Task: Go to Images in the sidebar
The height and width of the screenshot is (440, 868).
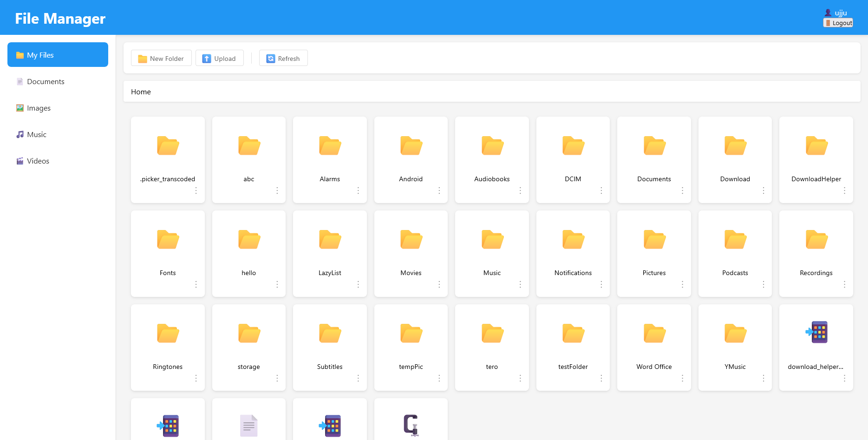Action: [39, 108]
